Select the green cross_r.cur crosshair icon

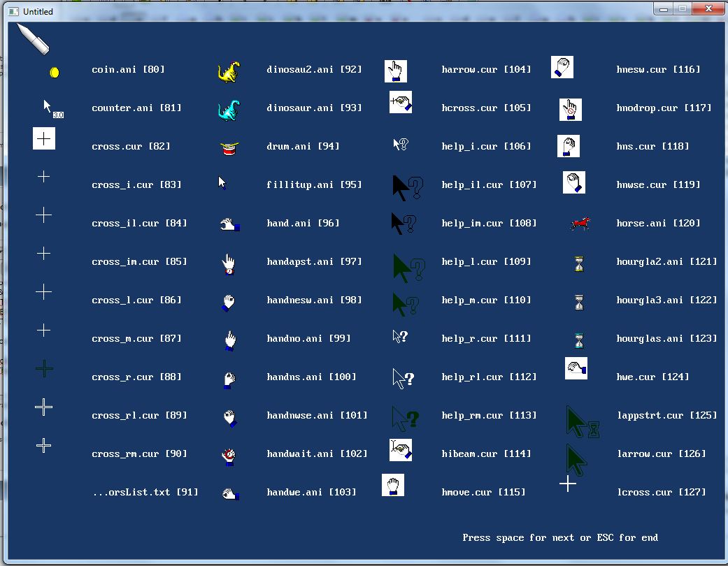point(44,369)
